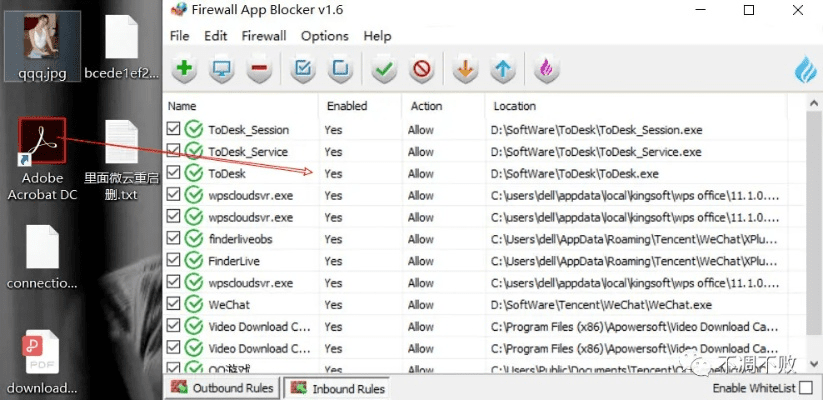The height and width of the screenshot is (400, 823).
Task: Click the green checkmark Allow icon
Action: 382,70
